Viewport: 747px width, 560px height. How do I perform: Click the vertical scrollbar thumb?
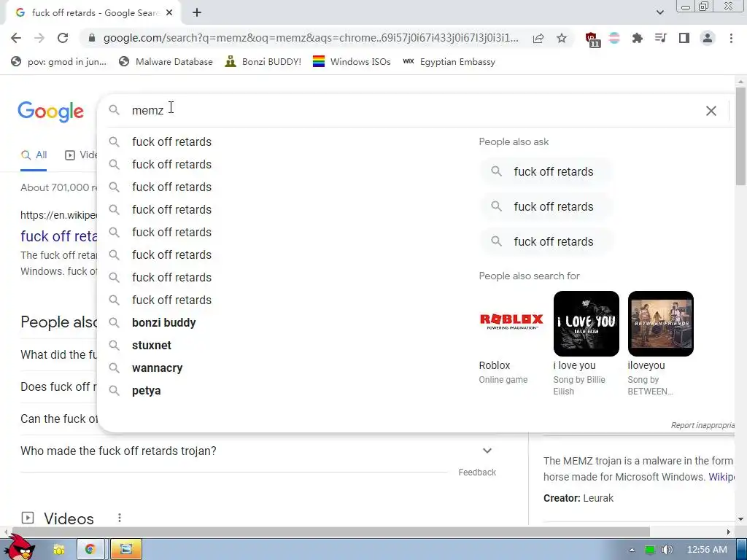coord(740,136)
